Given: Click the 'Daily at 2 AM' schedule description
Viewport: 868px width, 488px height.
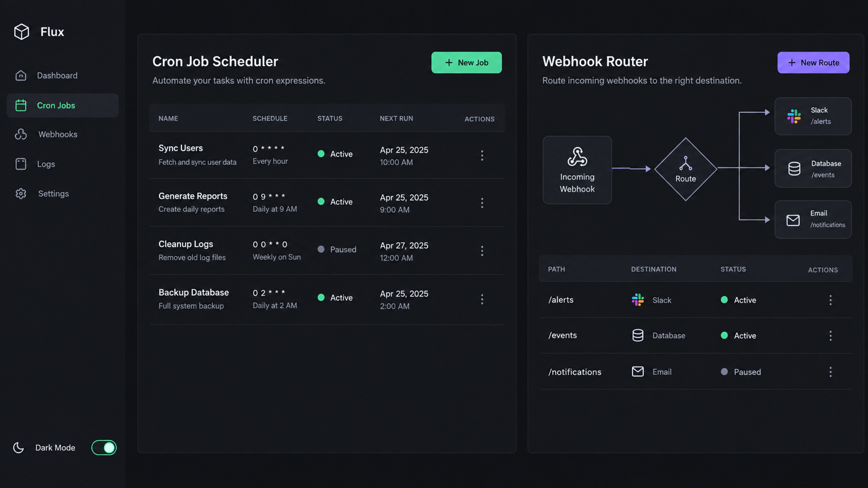Looking at the screenshot, I should click(275, 305).
